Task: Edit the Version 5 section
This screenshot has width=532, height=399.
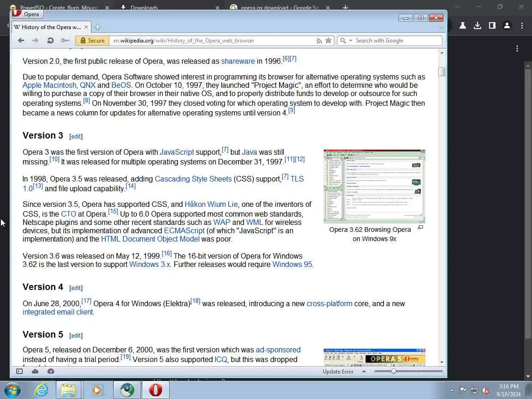Action: pyautogui.click(x=76, y=335)
